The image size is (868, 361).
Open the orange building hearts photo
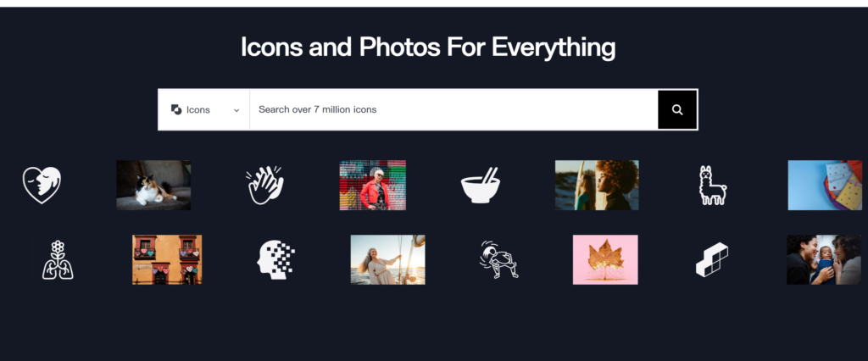(x=167, y=259)
